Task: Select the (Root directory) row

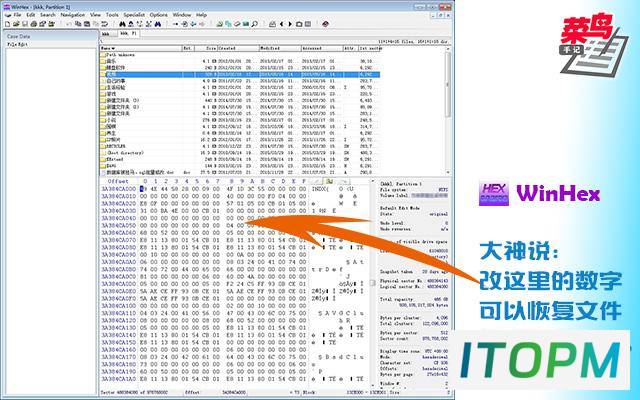Action: (x=240, y=153)
